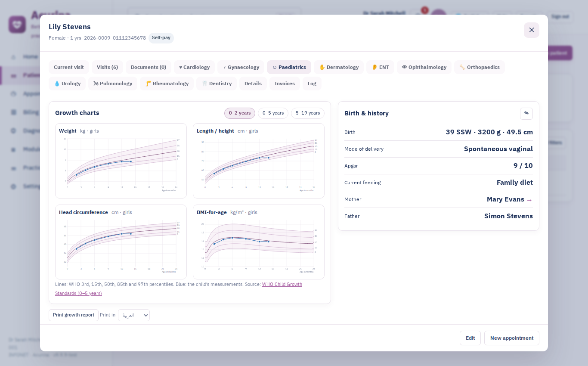Close the Lily Stevens patient dialog
Viewport: 588px width, 366px height.
click(532, 30)
